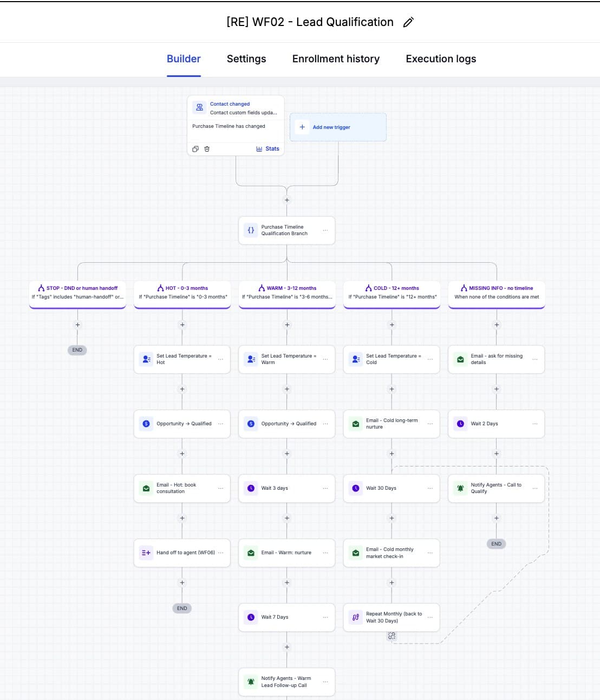Click Set Lead Temperature = Cold contact icon
Screen dimensions: 600x700
click(356, 359)
